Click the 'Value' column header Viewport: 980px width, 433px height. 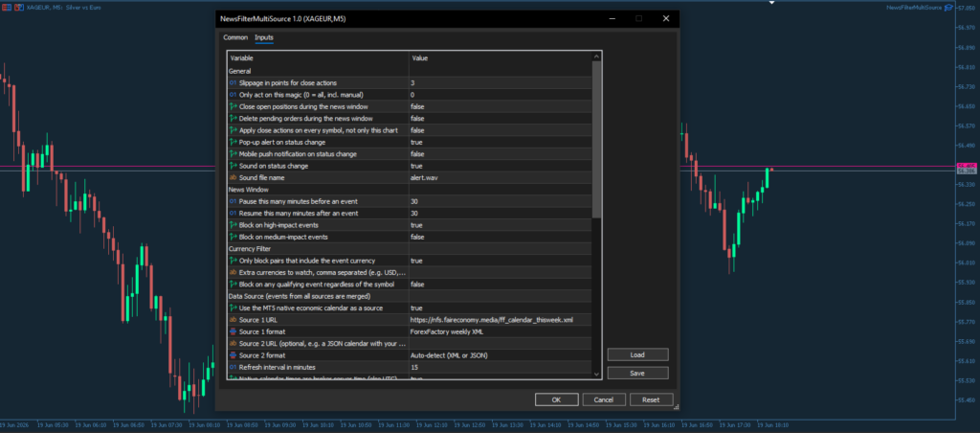(x=500, y=58)
